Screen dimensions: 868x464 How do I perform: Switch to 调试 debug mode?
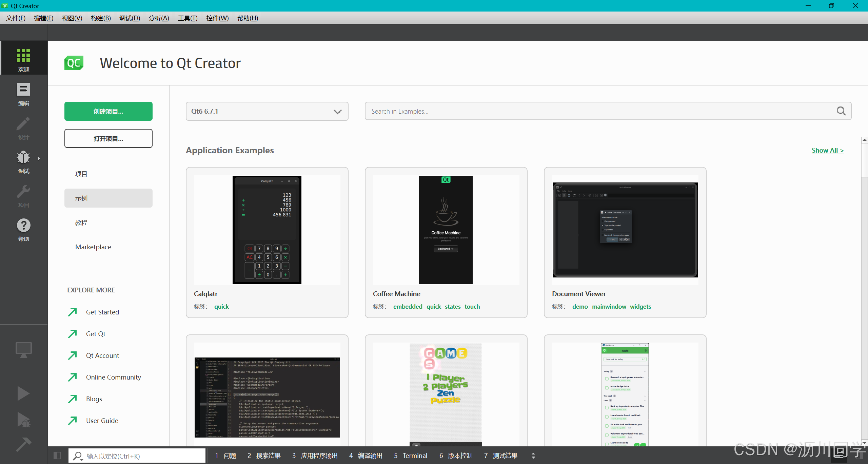click(x=24, y=162)
